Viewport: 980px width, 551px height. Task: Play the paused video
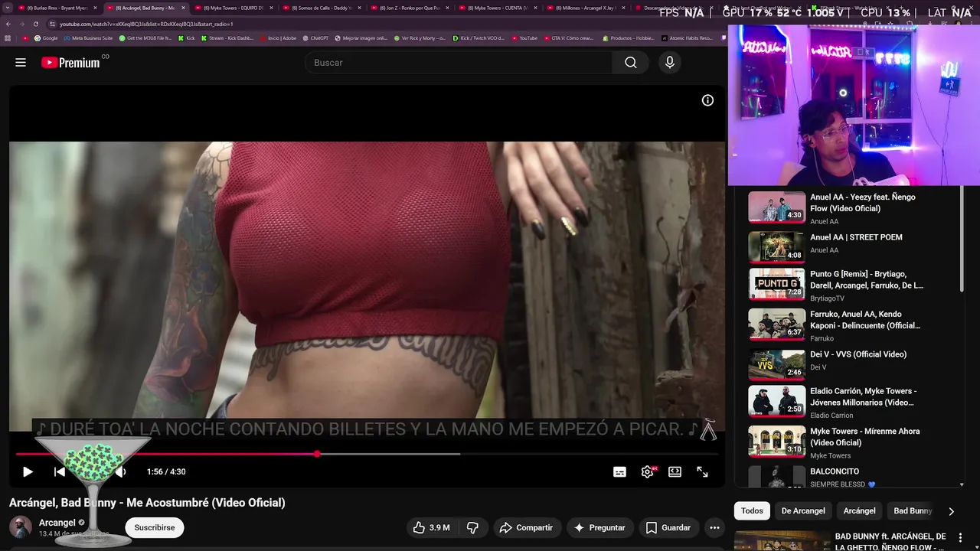click(28, 472)
